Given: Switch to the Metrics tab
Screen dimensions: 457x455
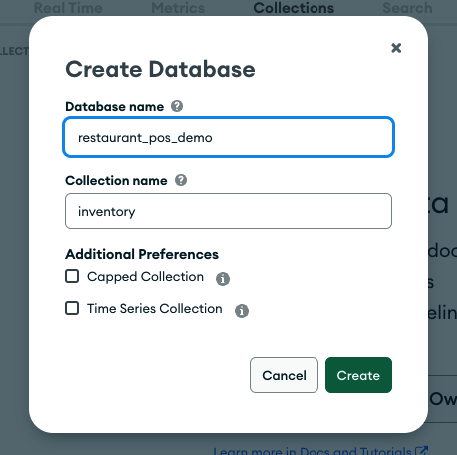Looking at the screenshot, I should tap(178, 8).
